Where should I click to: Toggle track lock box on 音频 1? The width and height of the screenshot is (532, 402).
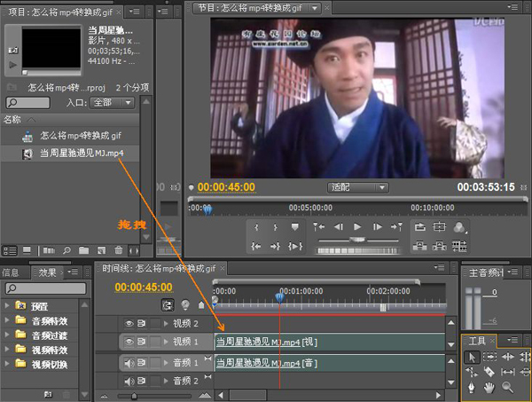[x=155, y=363]
